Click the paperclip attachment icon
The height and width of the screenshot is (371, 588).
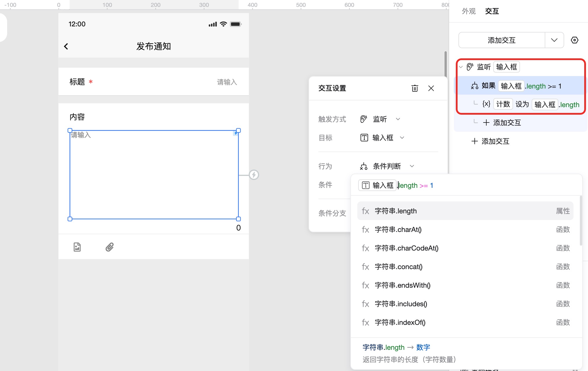(109, 247)
